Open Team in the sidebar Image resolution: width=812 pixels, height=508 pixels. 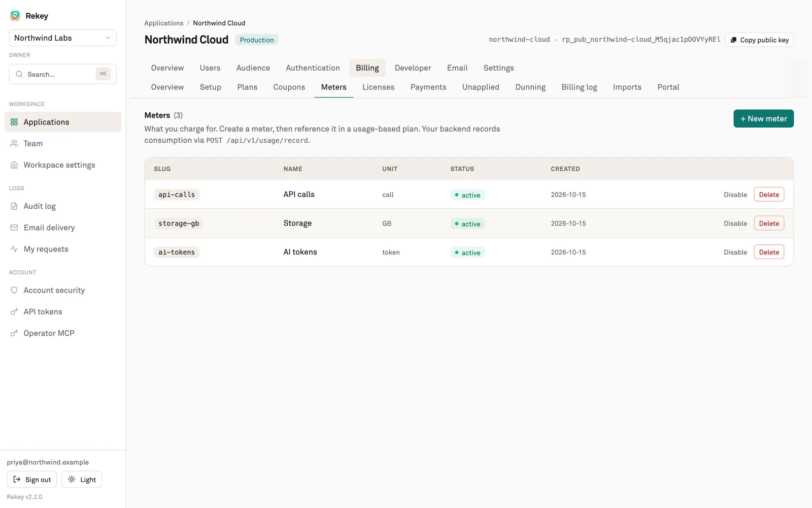coord(63,143)
